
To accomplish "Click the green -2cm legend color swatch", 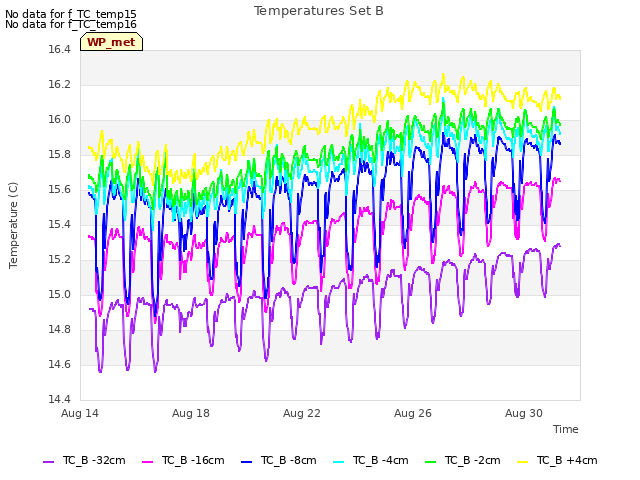I will tap(430, 462).
